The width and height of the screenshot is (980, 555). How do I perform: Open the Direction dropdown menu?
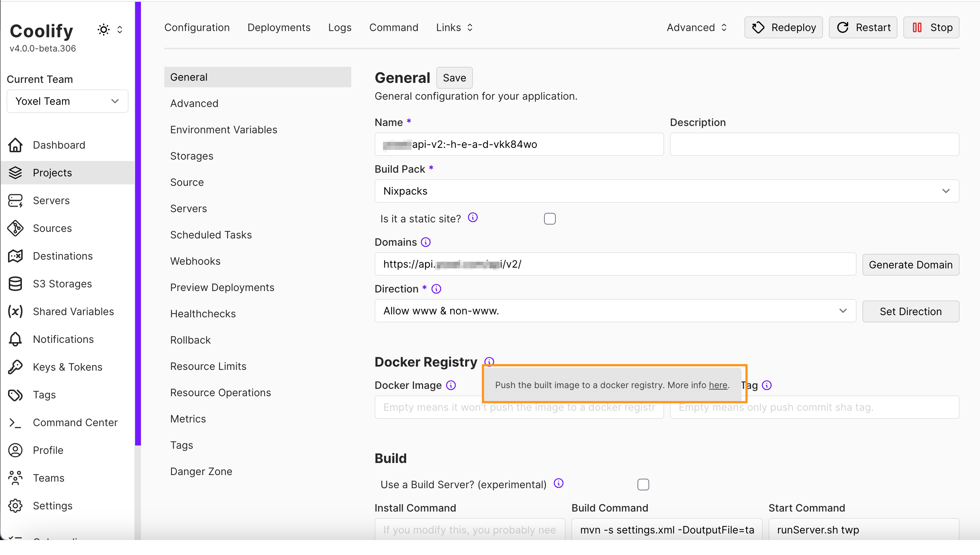pyautogui.click(x=614, y=311)
